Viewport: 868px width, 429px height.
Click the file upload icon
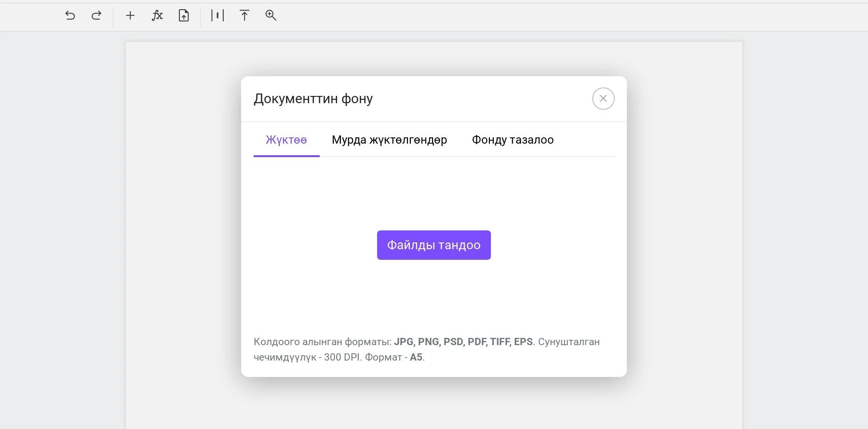point(184,15)
